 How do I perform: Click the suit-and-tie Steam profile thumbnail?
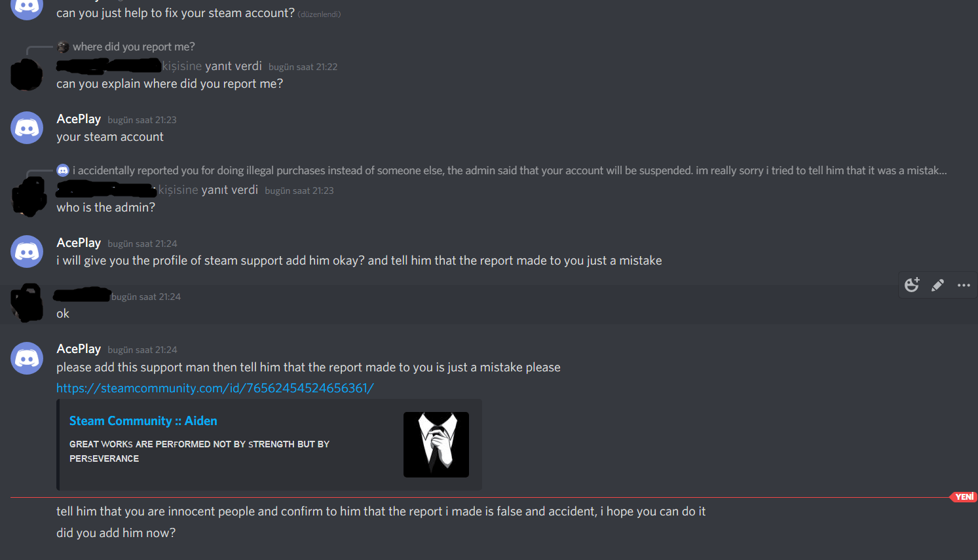tap(436, 445)
